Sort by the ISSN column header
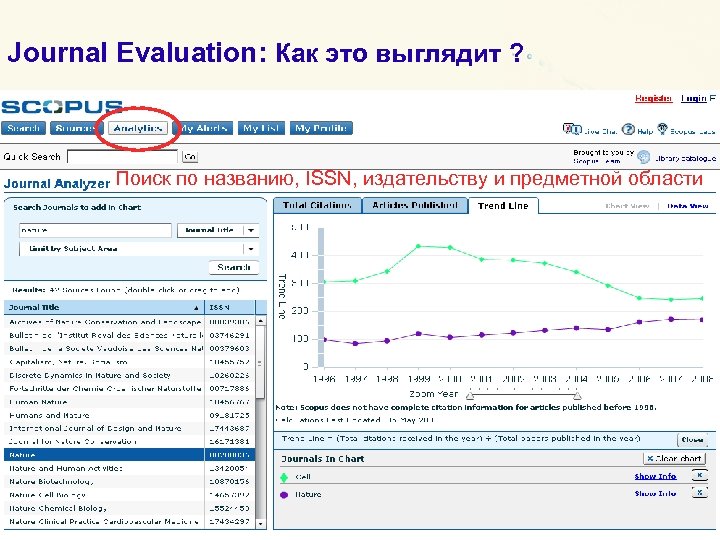The height and width of the screenshot is (540, 720). 230,307
